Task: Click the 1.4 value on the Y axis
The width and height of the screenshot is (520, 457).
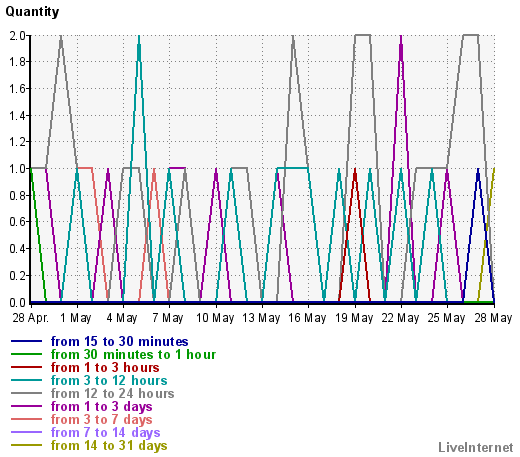Action: click(x=17, y=116)
